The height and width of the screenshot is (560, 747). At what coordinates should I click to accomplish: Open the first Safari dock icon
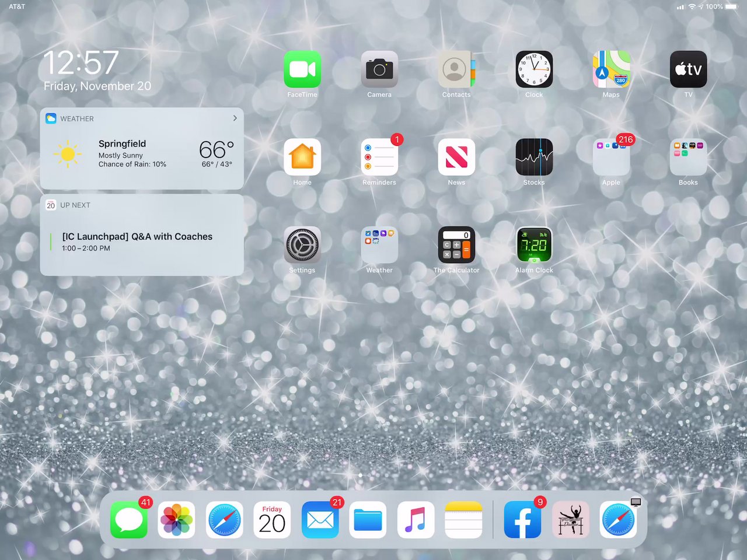coord(225,520)
